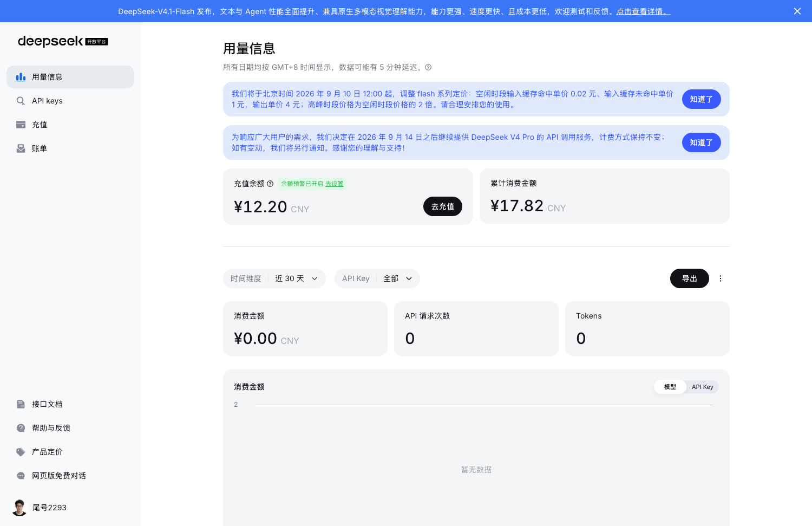Click the wallet icon beside 充值
The height and width of the screenshot is (526, 812).
pos(21,125)
